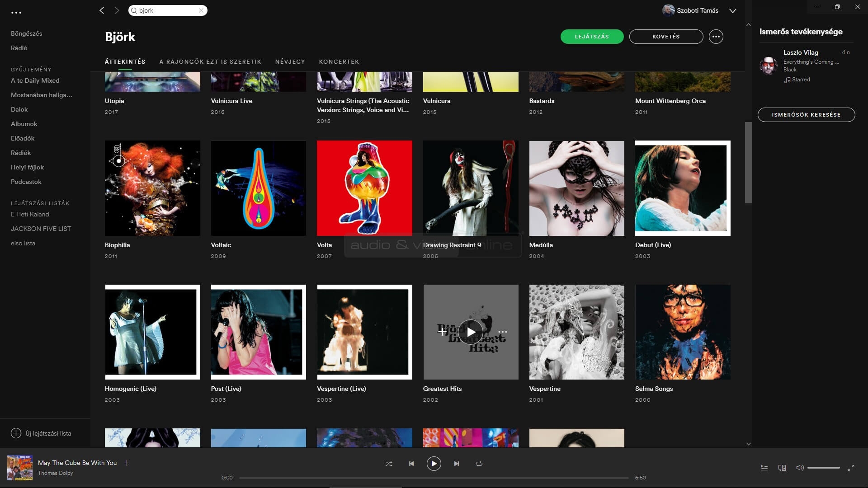Open the Vespertine 2001 album cover

point(576,332)
